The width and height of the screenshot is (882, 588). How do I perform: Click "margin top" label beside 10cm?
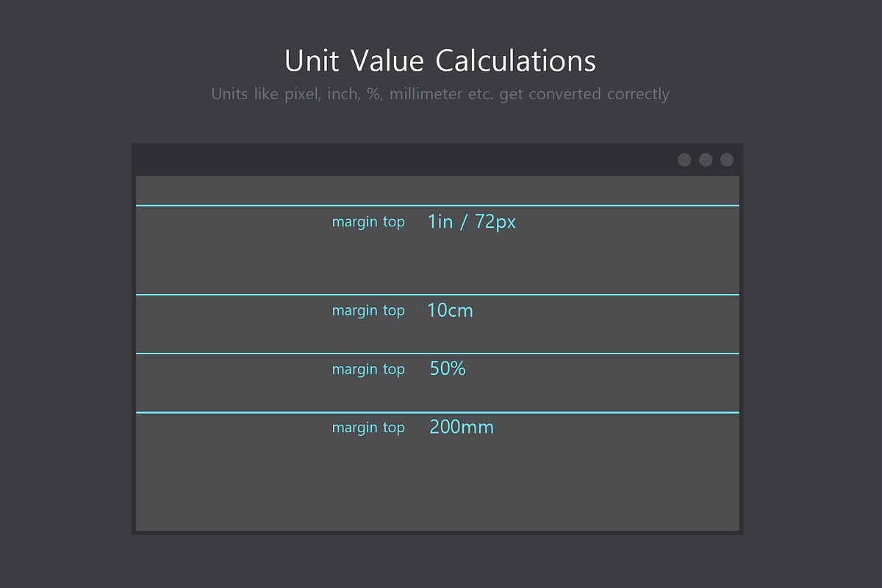point(368,311)
